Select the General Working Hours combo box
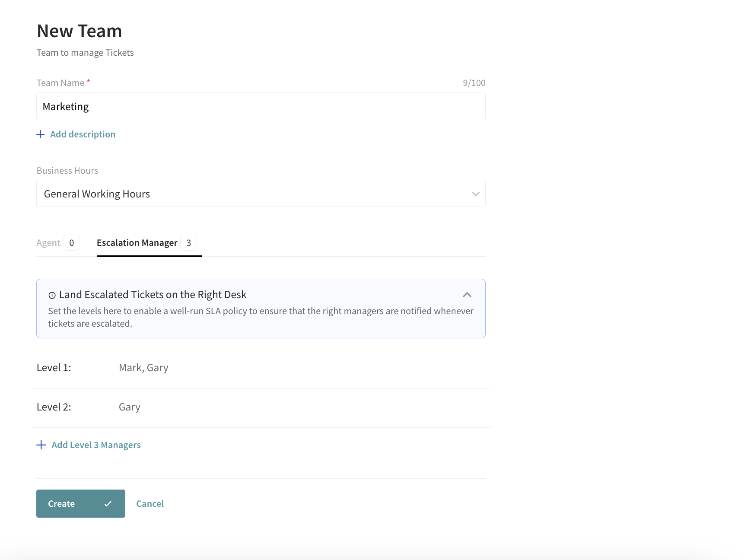This screenshot has width=751, height=560. [x=255, y=194]
